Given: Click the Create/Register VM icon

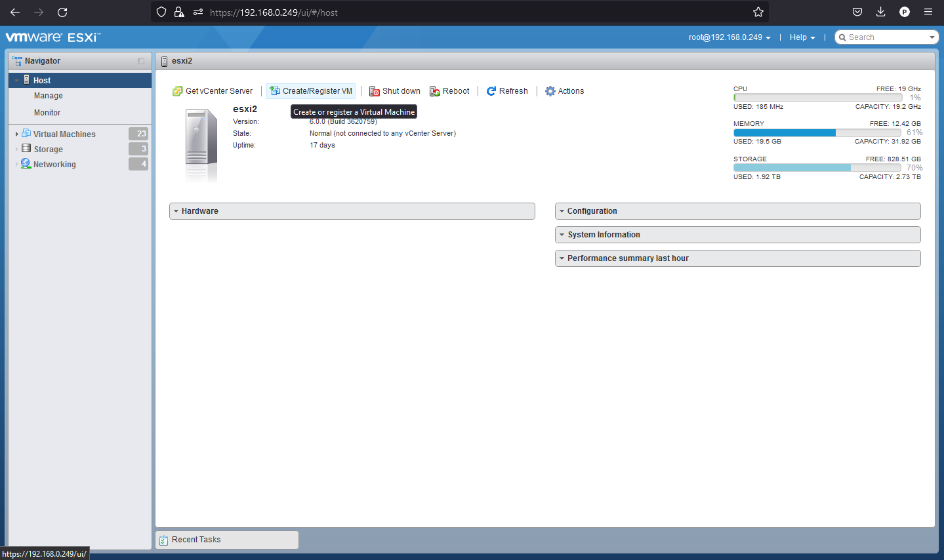Looking at the screenshot, I should tap(275, 91).
